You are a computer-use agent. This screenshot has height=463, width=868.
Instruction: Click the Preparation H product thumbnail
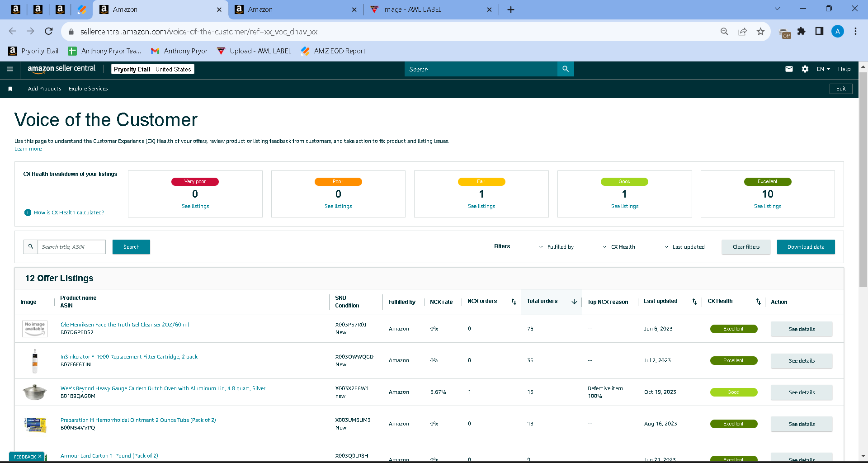35,425
